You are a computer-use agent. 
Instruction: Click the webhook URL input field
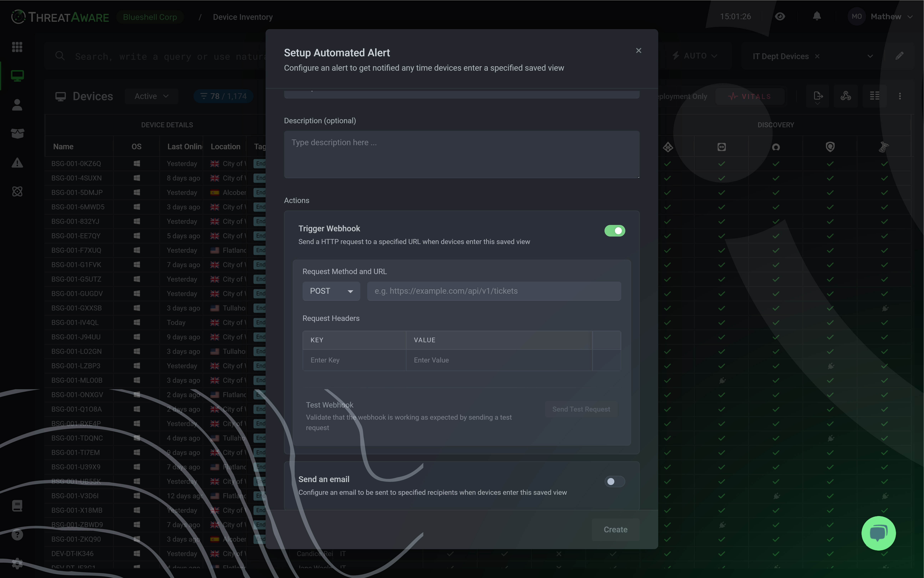(x=493, y=291)
